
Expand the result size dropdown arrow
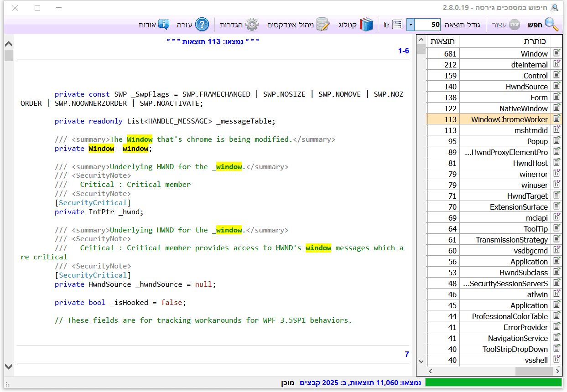click(411, 25)
